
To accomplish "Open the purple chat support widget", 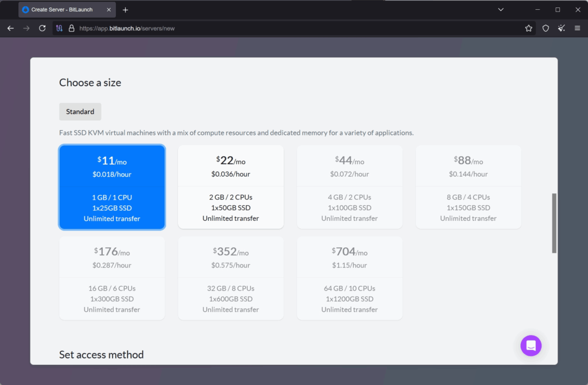I will tap(531, 345).
